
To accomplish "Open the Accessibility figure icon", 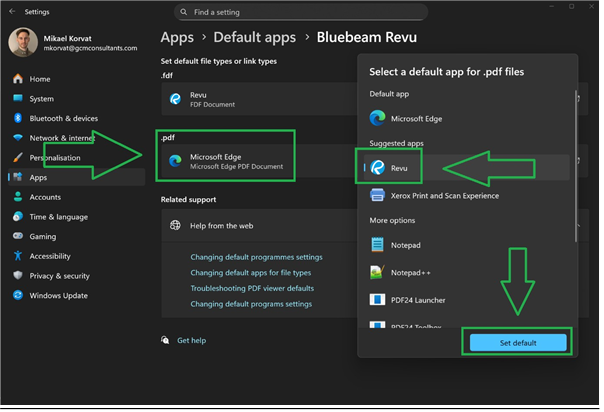I will coord(18,256).
